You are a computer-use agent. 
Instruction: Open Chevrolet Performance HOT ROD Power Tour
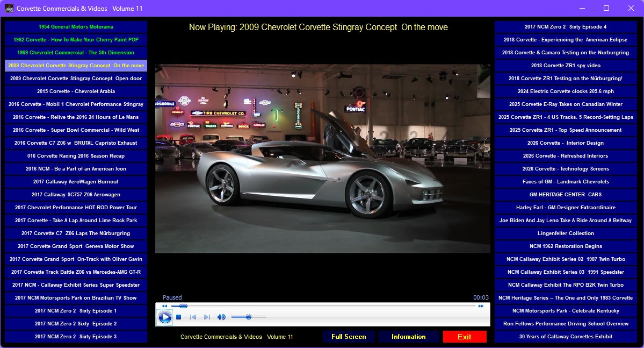pos(76,207)
